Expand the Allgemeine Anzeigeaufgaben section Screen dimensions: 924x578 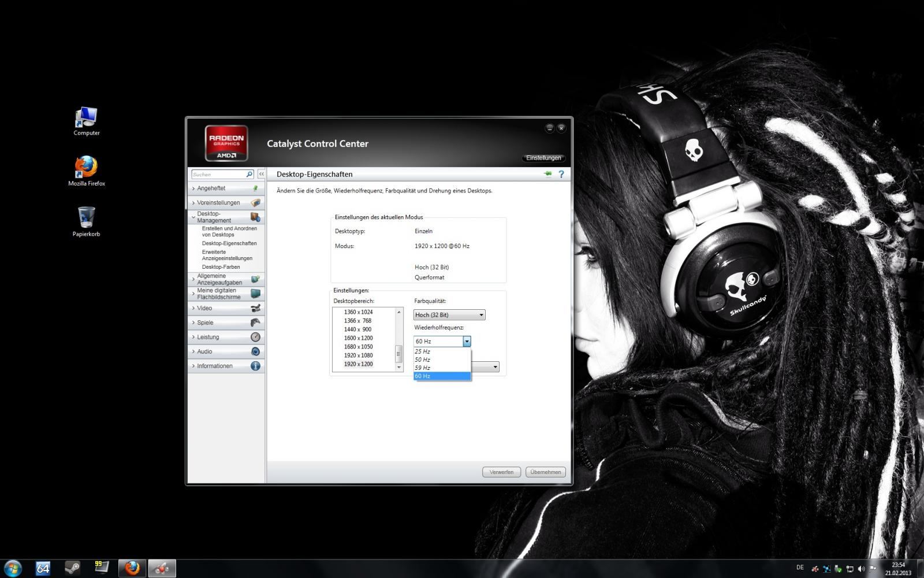193,279
